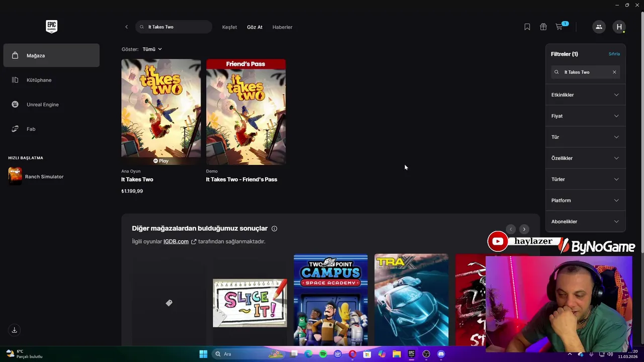Open the Mağaza store section

51,55
